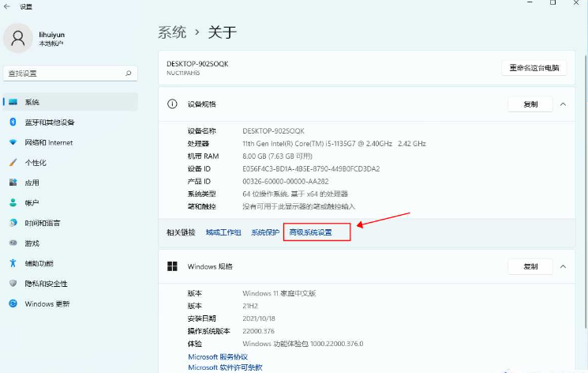The image size is (588, 373).
Task: Switch to 个性化 settings page
Action: tap(70, 163)
